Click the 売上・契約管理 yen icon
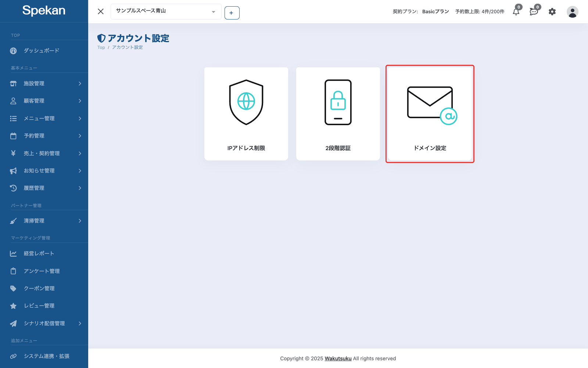Screen dimensions: 588x368 coord(13,153)
